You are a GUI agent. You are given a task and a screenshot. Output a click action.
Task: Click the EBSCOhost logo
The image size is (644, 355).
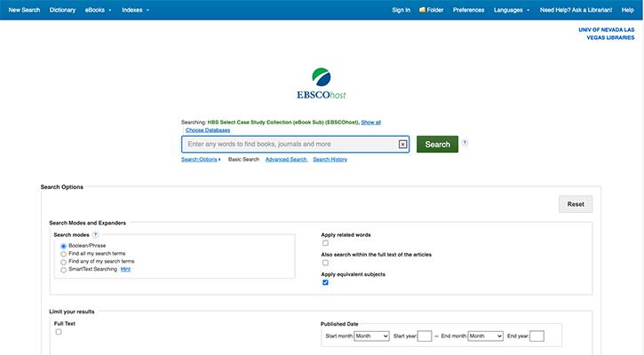322,83
